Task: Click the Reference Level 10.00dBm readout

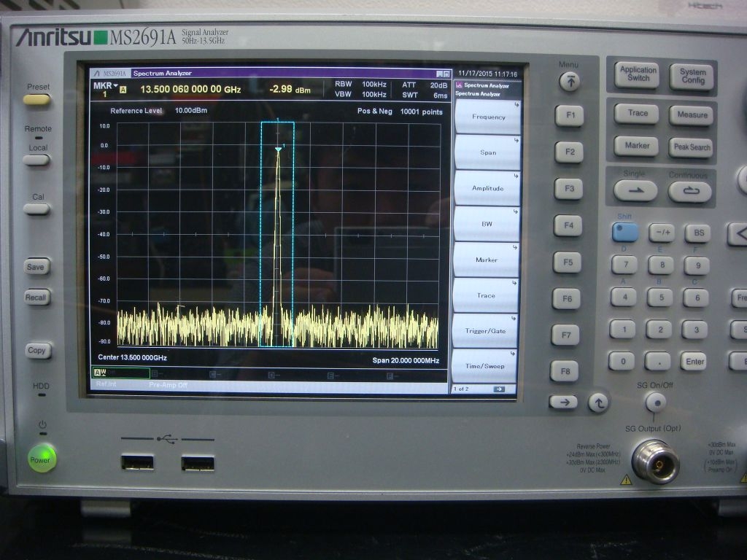Action: click(x=158, y=111)
